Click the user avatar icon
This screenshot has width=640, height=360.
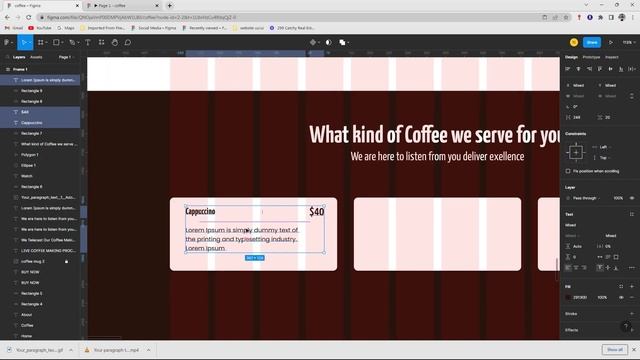(574, 42)
